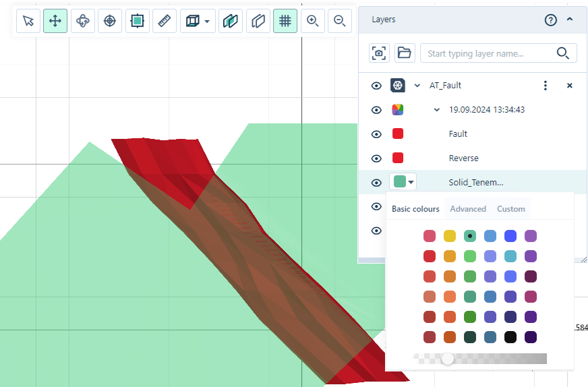
Task: Select the arrow pointer tool
Action: click(28, 21)
